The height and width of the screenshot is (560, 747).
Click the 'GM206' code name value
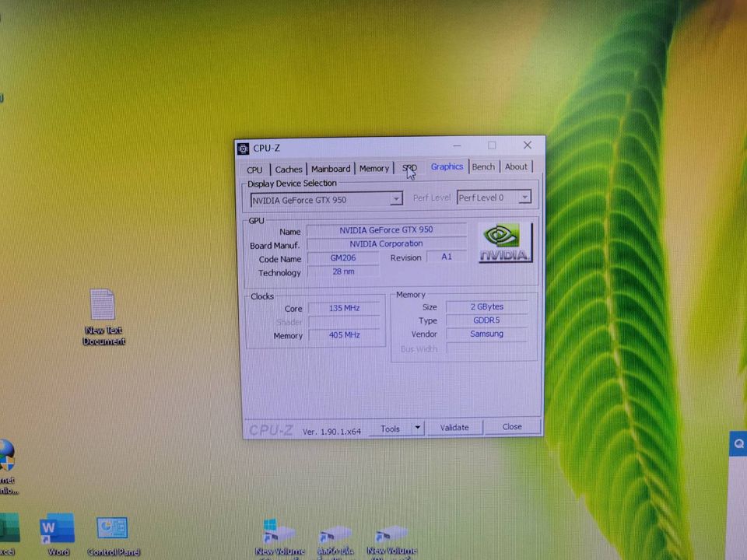(x=343, y=257)
